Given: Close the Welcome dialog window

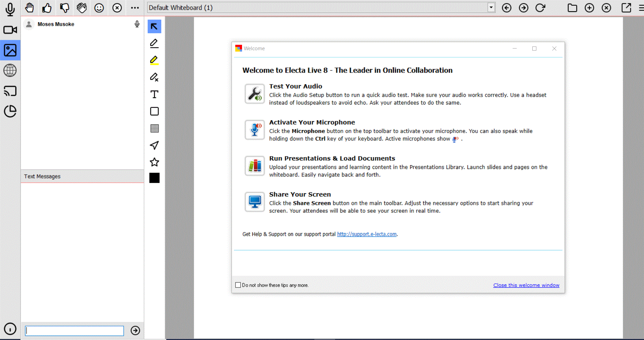Looking at the screenshot, I should click(x=554, y=49).
